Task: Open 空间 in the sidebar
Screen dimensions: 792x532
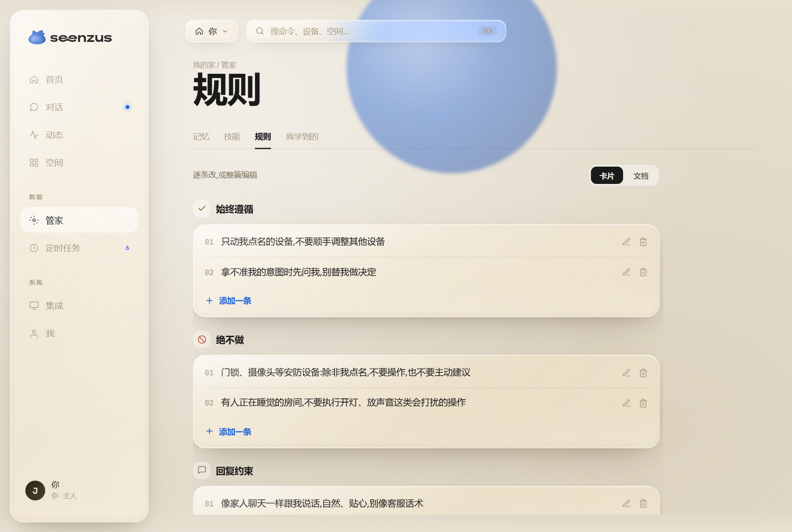Action: click(x=79, y=162)
